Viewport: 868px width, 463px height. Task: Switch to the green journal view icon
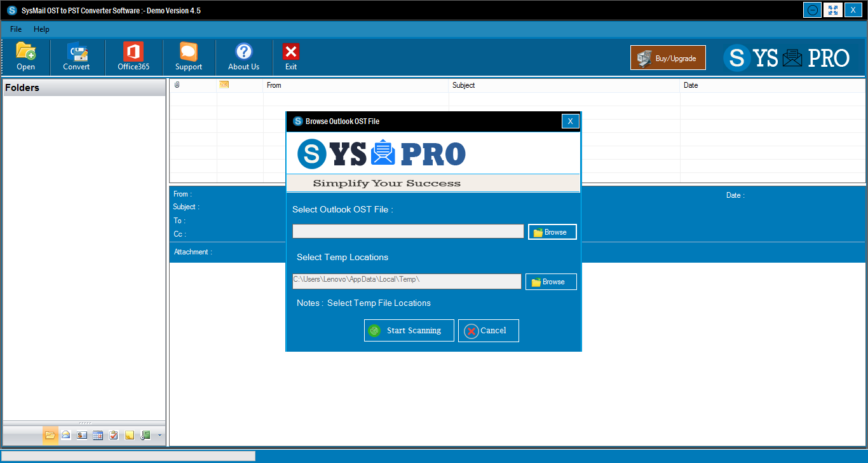tap(146, 435)
